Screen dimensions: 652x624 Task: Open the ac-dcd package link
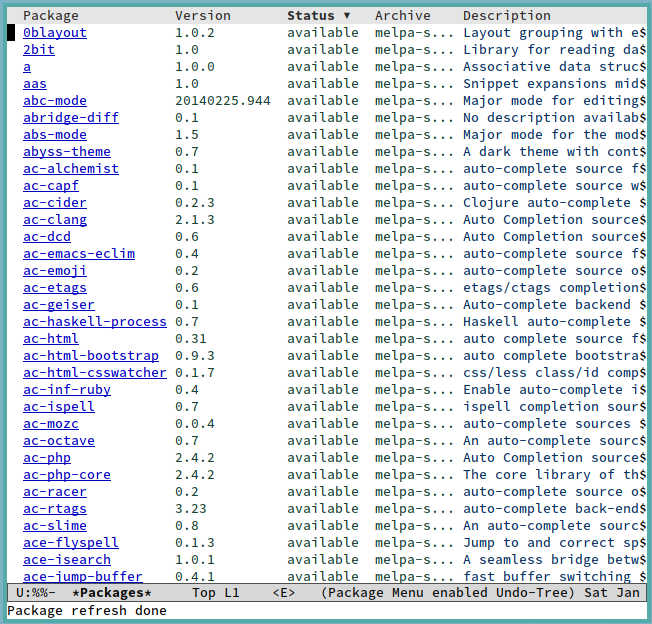tap(47, 237)
